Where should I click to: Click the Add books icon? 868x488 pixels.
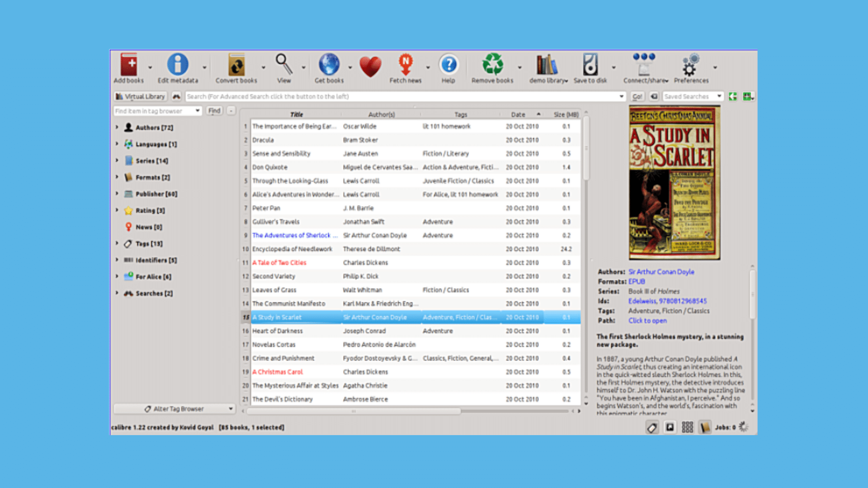(x=129, y=65)
